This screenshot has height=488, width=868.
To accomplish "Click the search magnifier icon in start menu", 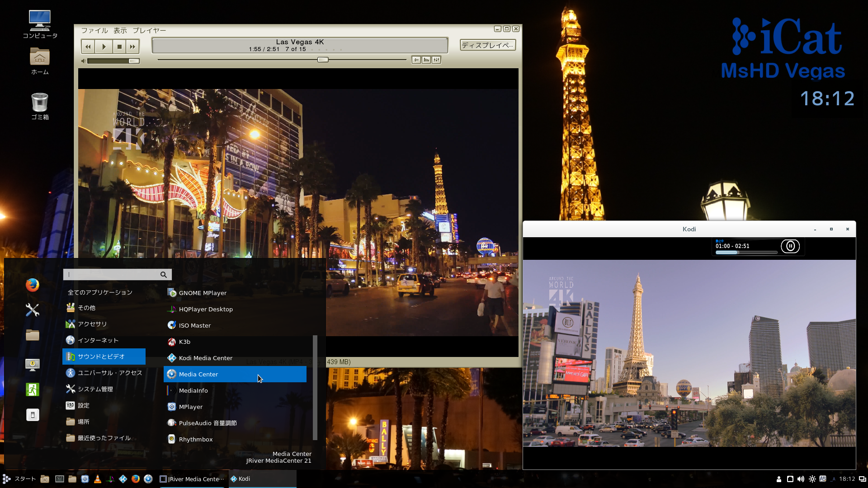I will [164, 274].
